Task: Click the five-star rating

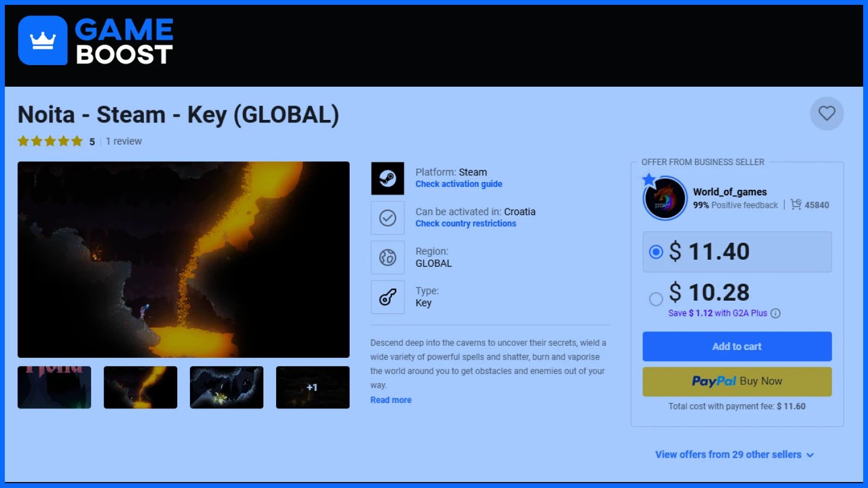Action: click(x=50, y=142)
